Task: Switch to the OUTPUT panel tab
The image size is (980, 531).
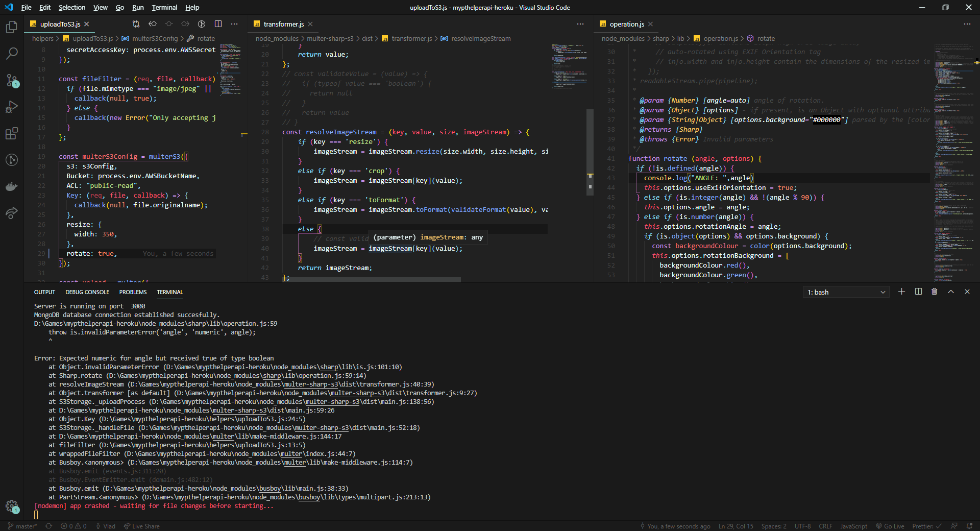Action: pyautogui.click(x=44, y=292)
